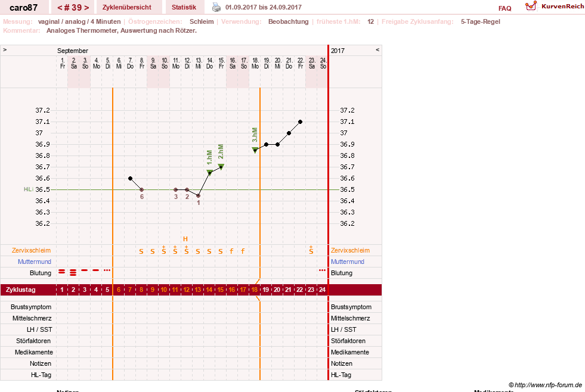Open the Zyklenübersicht tab
585x392 pixels.
[x=127, y=8]
